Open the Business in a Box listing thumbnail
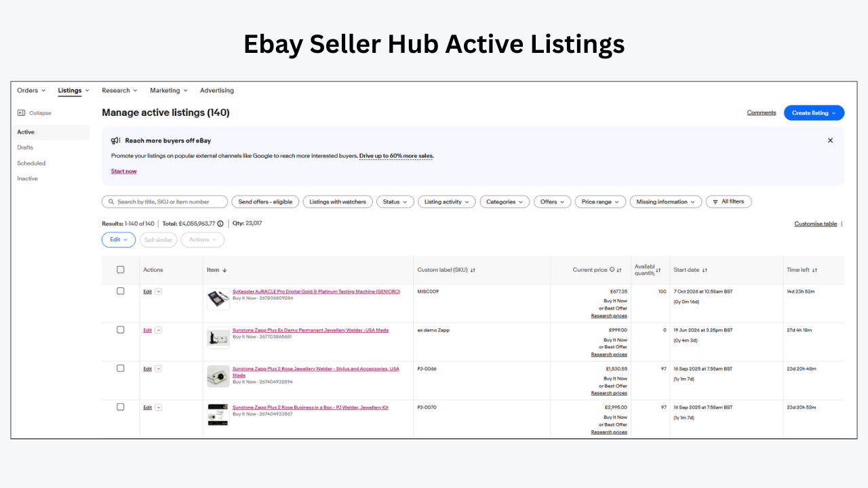The image size is (868, 488). tap(218, 415)
